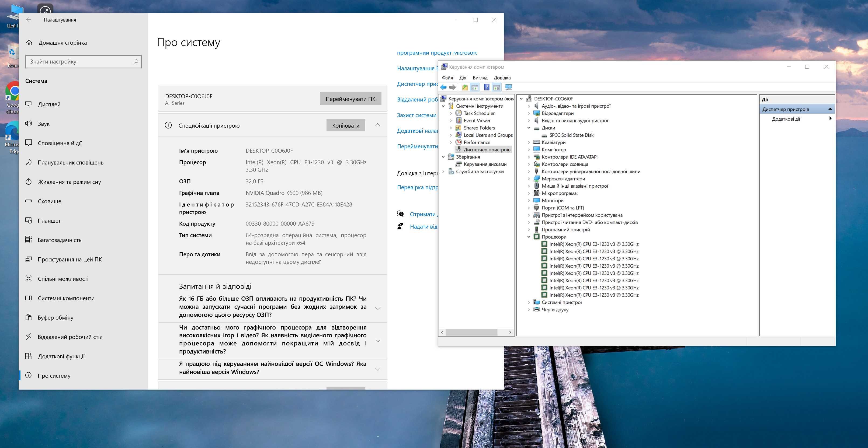Expand the question about найновішої версії ОС Windows
868x448 pixels.
click(x=378, y=369)
